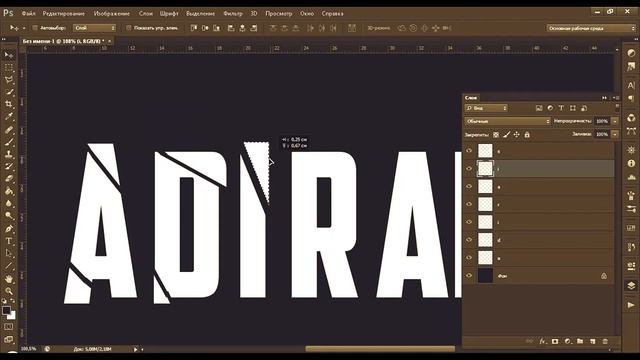Screen dimensions: 640x360
Task: Click the auto-align layers icon
Action: point(351,28)
